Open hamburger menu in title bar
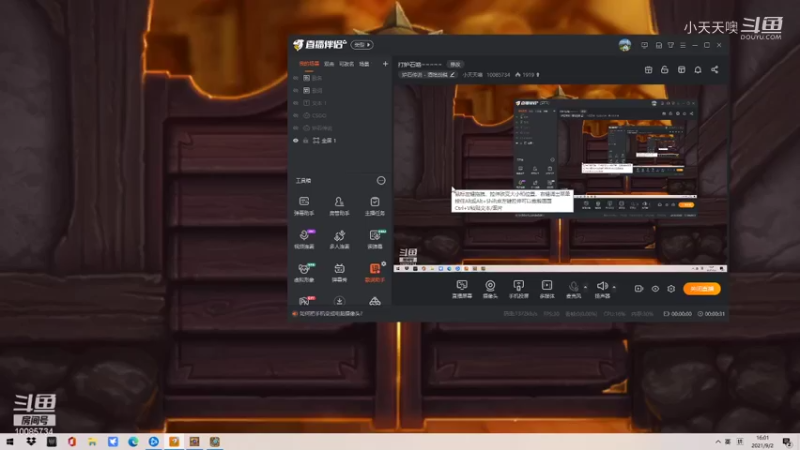Screen dimensions: 800x450 point(683,45)
